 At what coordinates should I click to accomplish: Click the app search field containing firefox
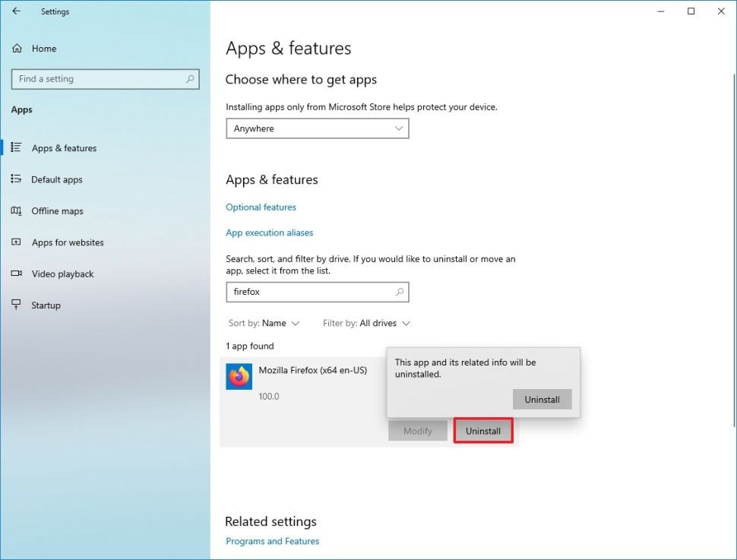318,292
